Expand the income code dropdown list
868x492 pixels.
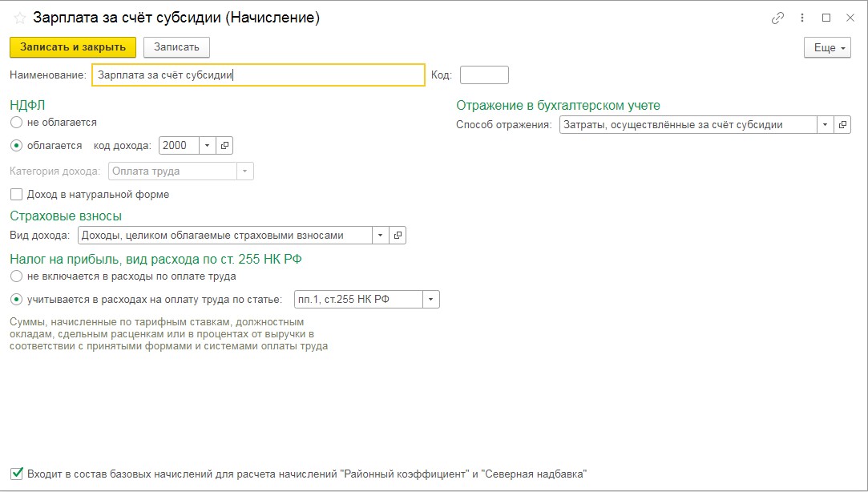tap(207, 145)
